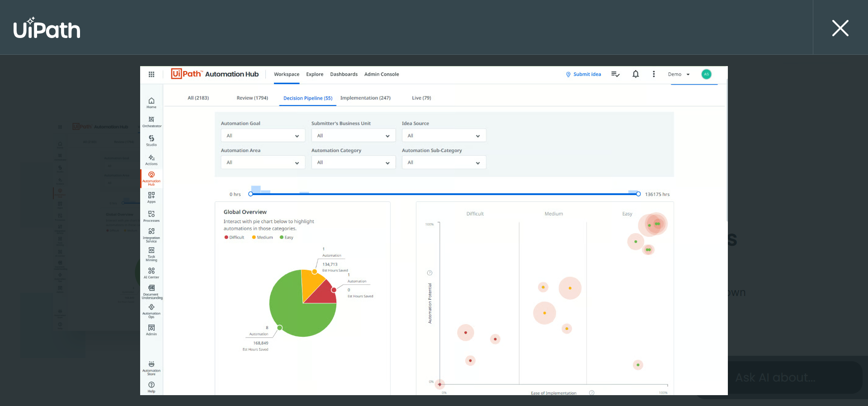Select Automation Hub sidebar icon
Viewport: 868px width, 406px height.
coord(151,178)
